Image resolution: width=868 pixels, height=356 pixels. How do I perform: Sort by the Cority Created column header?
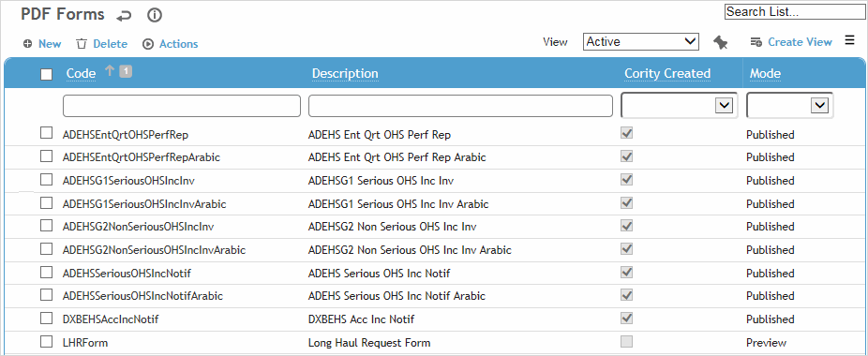(667, 74)
